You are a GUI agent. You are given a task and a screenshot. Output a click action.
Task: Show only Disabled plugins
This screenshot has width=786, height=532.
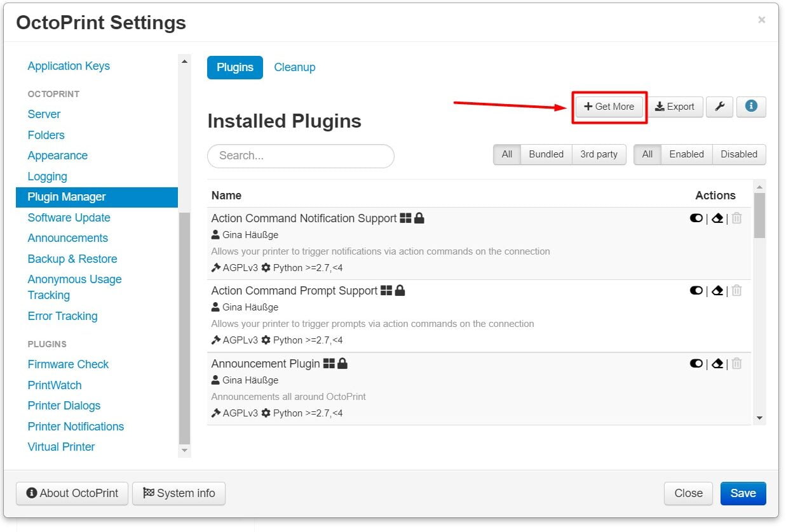739,154
